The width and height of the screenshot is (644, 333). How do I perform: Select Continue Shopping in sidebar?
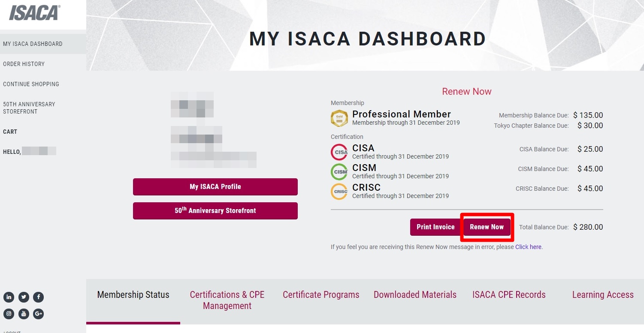[x=31, y=84]
